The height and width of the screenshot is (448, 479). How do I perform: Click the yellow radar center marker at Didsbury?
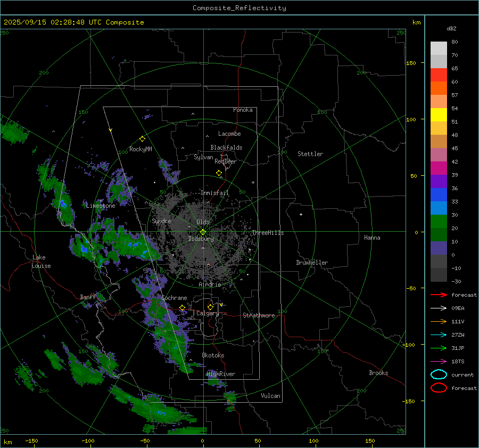pos(203,232)
